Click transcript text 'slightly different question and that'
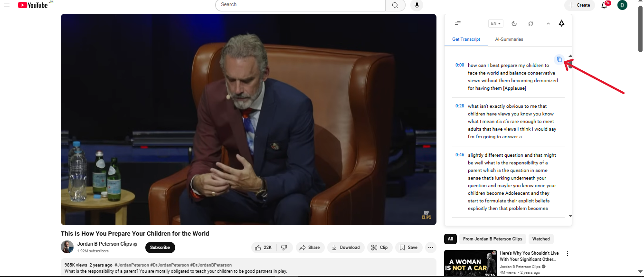Viewport: 644px width, 277px height. [x=503, y=155]
